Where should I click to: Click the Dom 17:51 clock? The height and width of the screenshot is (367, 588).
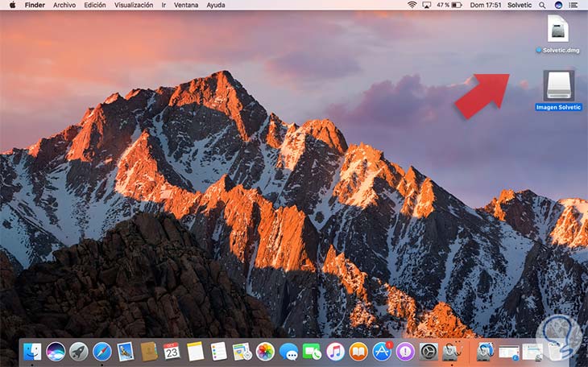click(x=486, y=5)
